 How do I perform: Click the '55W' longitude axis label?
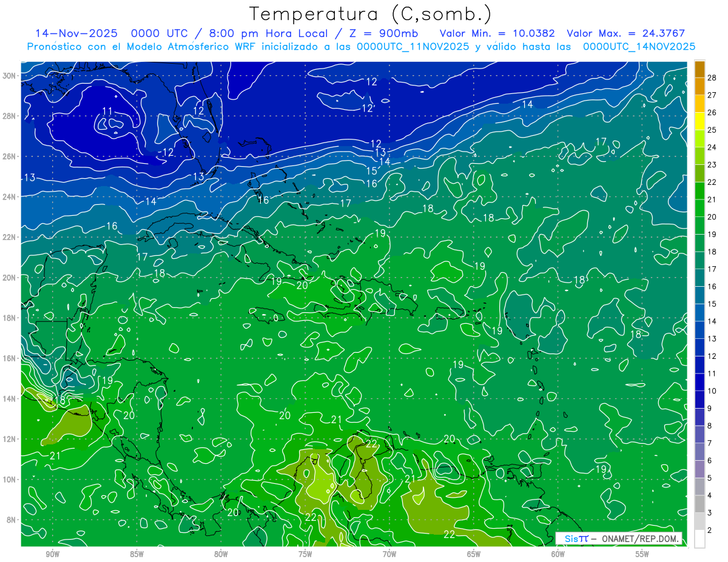coord(642,555)
